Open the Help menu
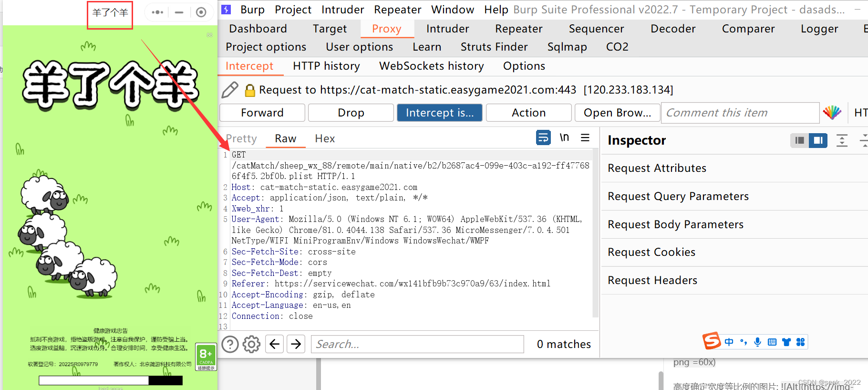This screenshot has height=390, width=868. [x=496, y=10]
